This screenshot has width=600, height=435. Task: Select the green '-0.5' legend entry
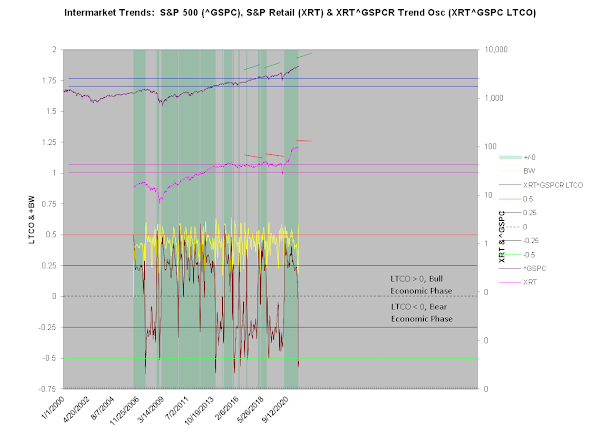pyautogui.click(x=517, y=255)
